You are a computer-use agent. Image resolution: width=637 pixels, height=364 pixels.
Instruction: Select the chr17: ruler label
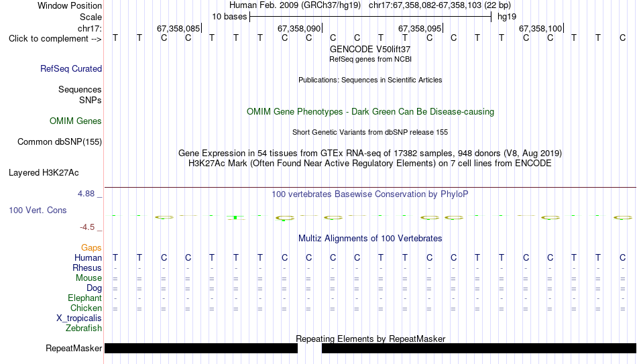pyautogui.click(x=89, y=28)
